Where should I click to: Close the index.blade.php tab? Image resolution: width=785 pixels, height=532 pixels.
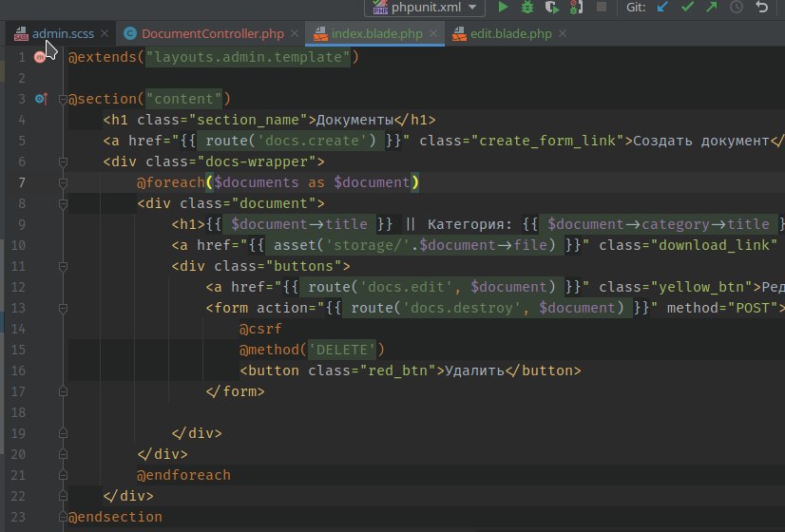point(433,34)
